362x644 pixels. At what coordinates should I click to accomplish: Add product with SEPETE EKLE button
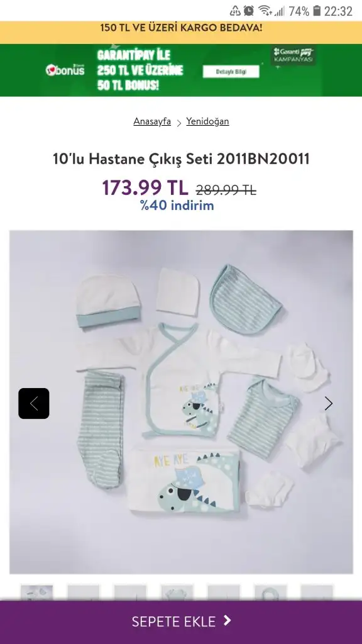(x=181, y=622)
